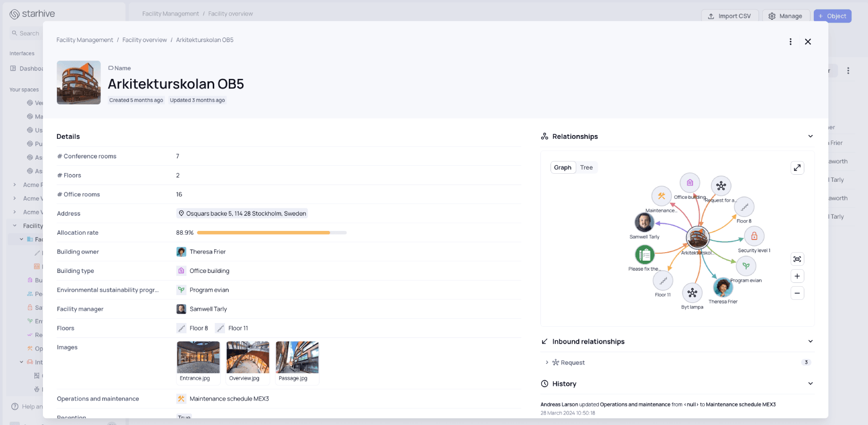Open the Entrance.jpg image thumbnail
Image resolution: width=868 pixels, height=425 pixels.
click(198, 358)
